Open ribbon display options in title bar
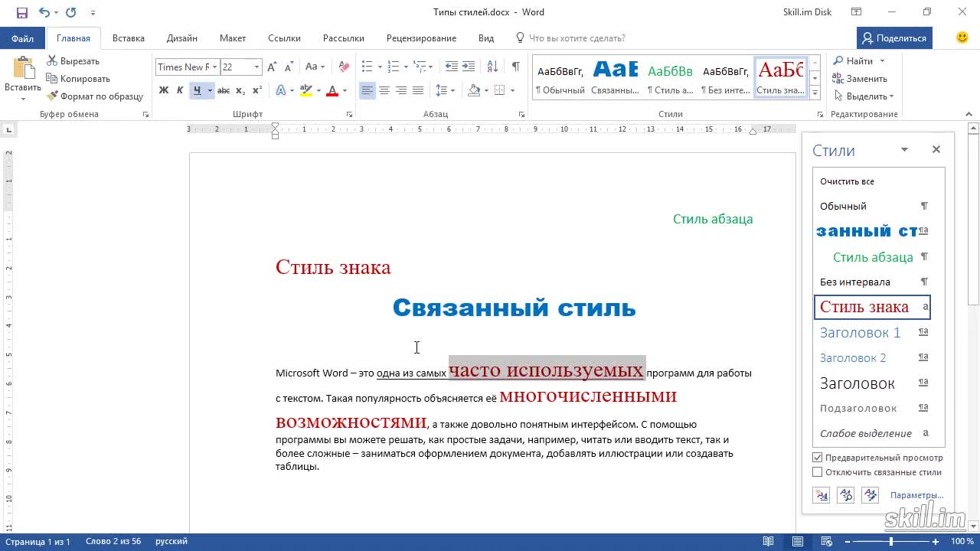Viewport: 980px width, 551px height. pyautogui.click(x=857, y=12)
